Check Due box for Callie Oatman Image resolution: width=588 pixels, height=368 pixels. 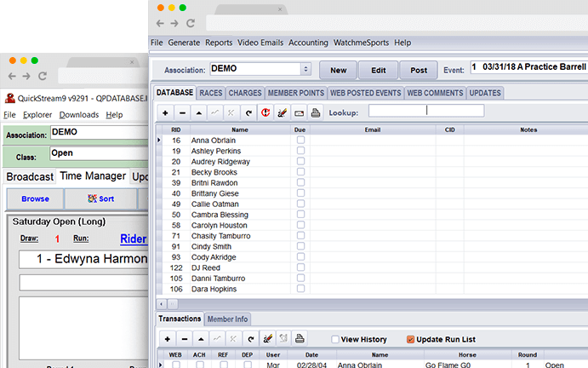[x=300, y=204]
